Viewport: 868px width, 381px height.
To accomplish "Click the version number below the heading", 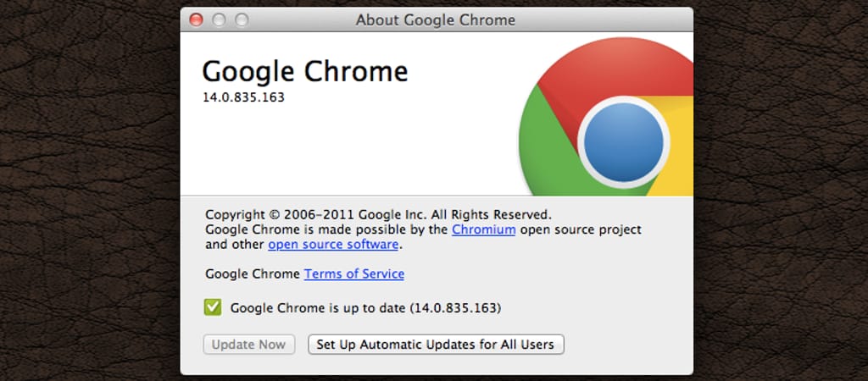I will click(242, 97).
